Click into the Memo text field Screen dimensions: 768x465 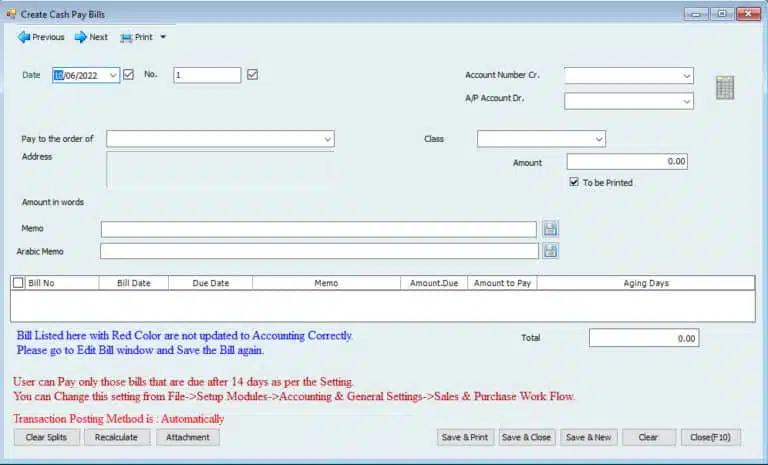pos(319,229)
